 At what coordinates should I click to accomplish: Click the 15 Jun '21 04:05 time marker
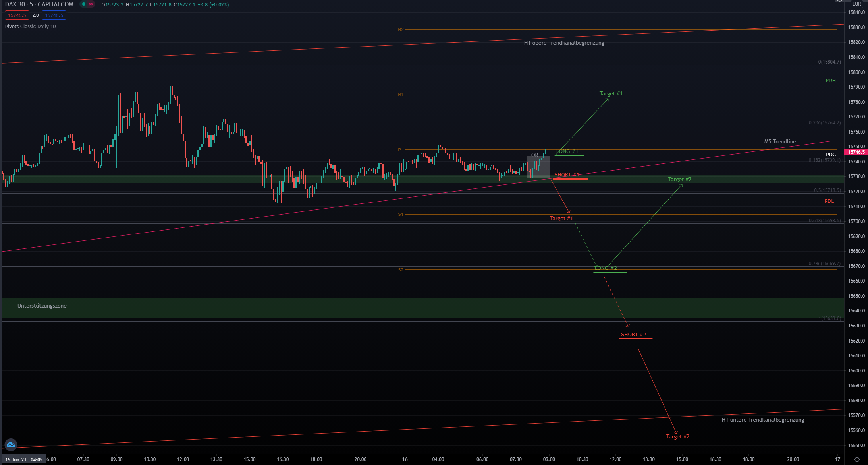pyautogui.click(x=24, y=460)
